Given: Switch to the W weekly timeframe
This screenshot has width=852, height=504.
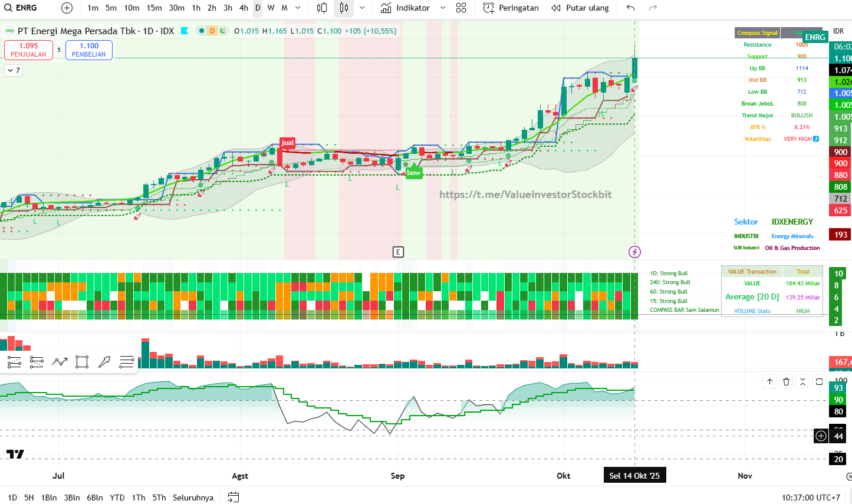Looking at the screenshot, I should point(271,8).
